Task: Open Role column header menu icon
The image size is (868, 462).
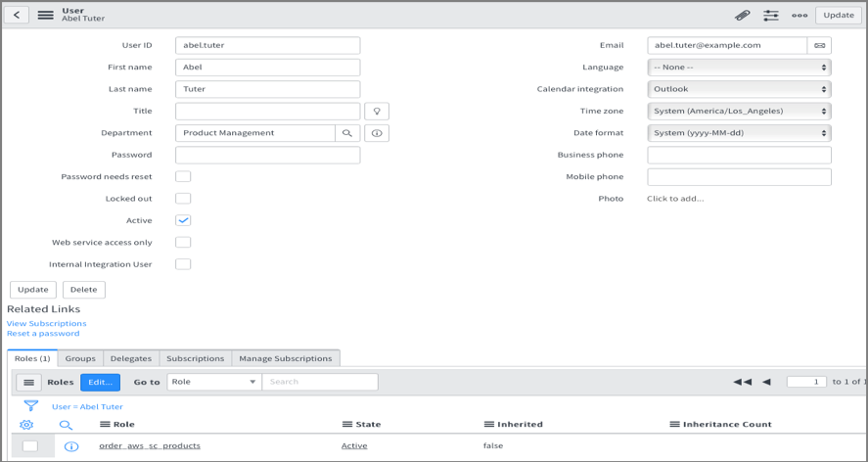Action: click(x=105, y=424)
